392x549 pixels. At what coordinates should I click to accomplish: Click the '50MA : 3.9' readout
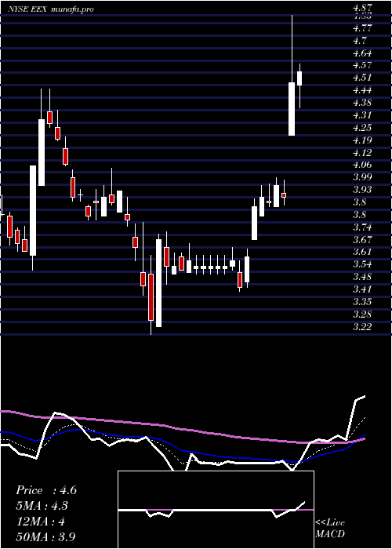(x=45, y=536)
